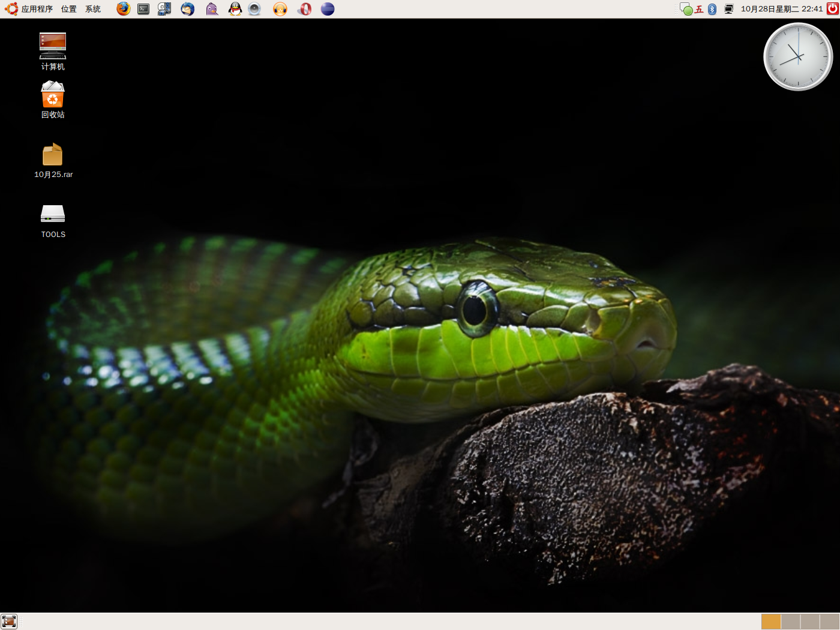
Task: Launch Firefox from the top panel
Action: tap(124, 9)
